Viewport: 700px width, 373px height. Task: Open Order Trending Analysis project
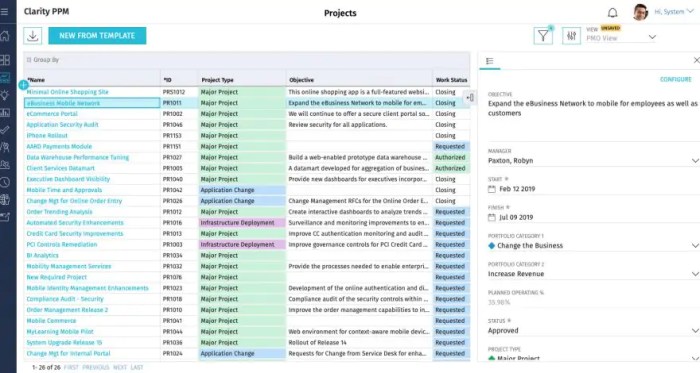point(59,212)
